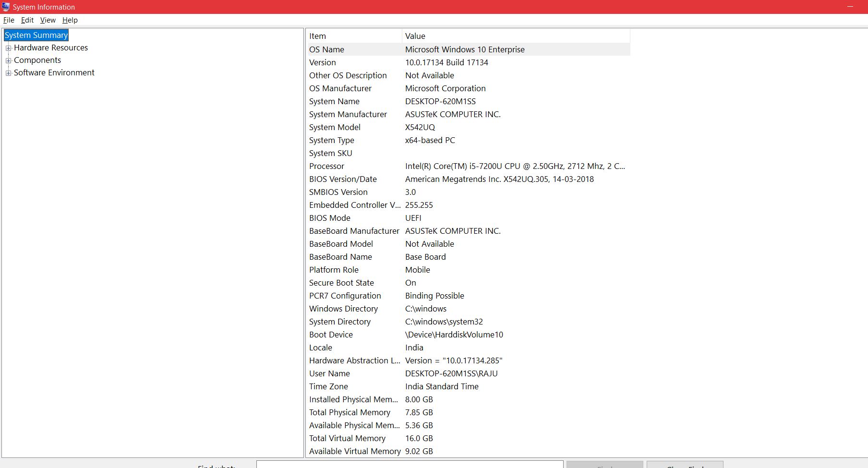Click the value 10.0.17134 Build 17134

[x=446, y=62]
